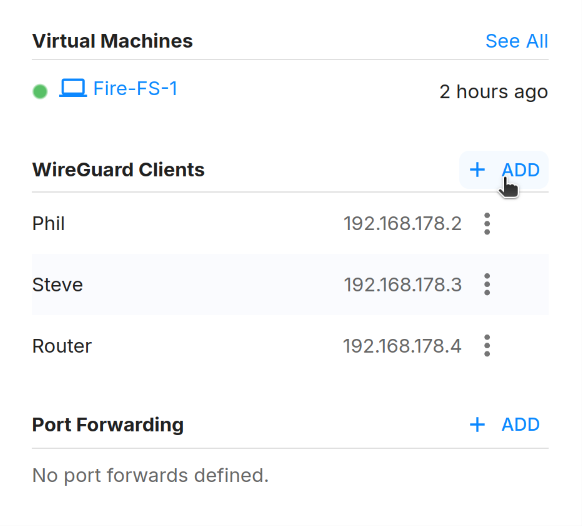Open the three-dot menu for Steve
This screenshot has width=582, height=526.
487,285
